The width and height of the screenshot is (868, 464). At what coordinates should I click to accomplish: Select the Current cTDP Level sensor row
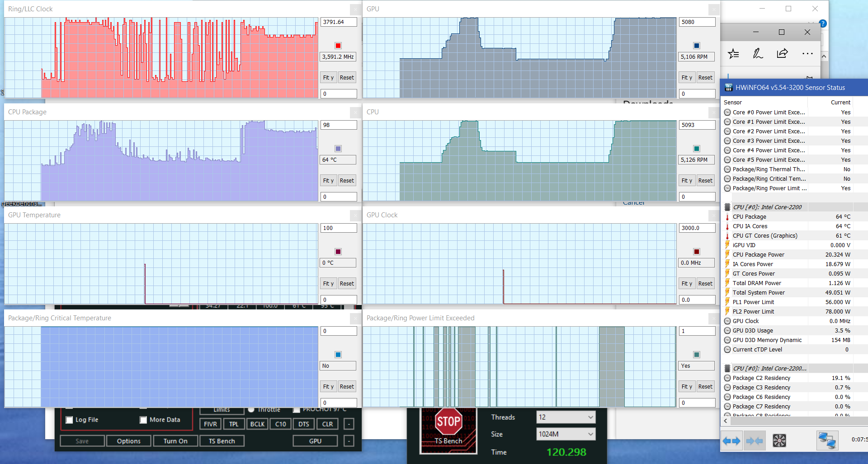tap(788, 350)
